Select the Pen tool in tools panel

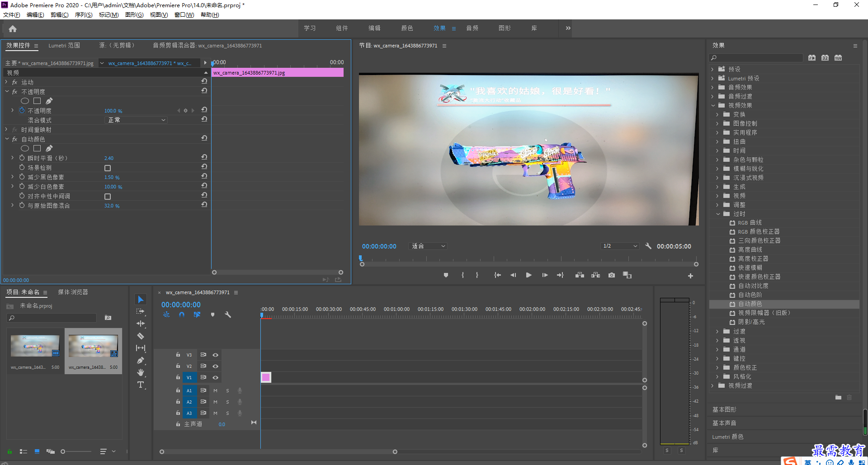pos(141,360)
